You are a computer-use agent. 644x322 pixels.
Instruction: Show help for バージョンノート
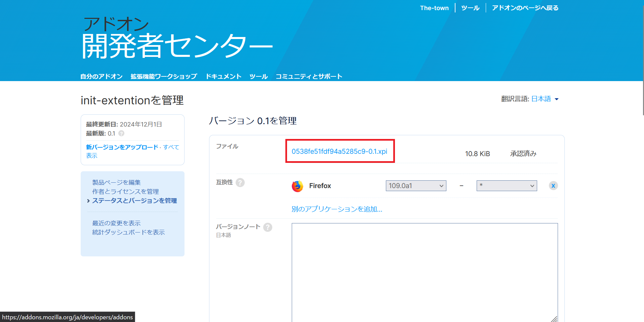[x=268, y=227]
